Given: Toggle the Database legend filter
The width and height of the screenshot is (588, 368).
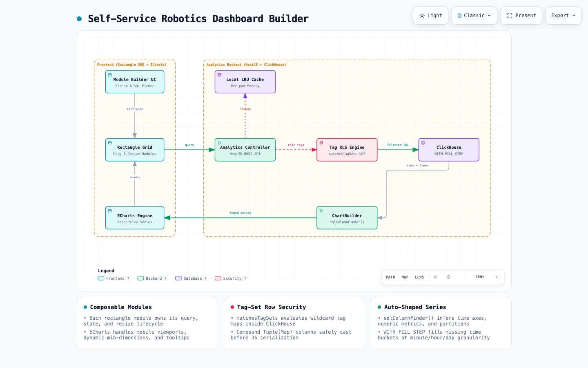Looking at the screenshot, I should [x=192, y=278].
